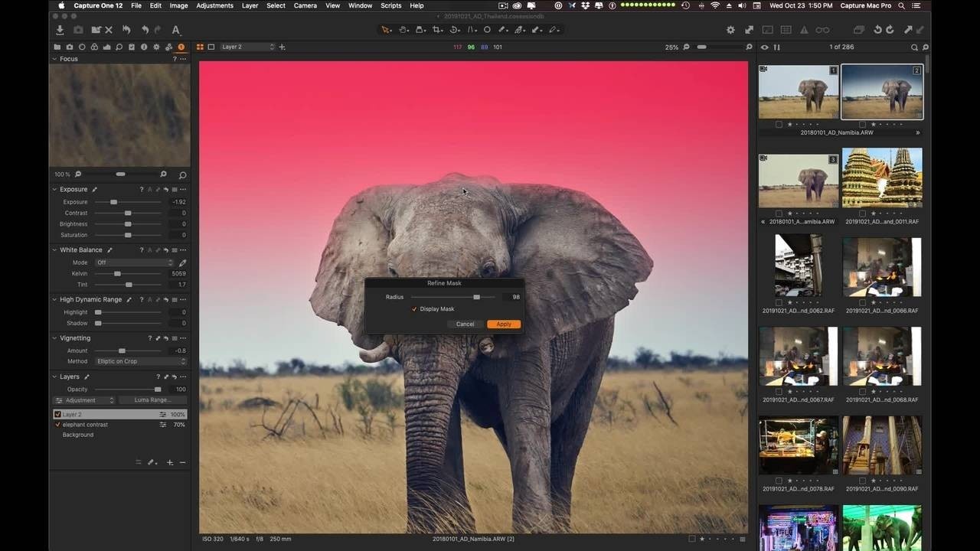Toggle the Display Mask checkbox
This screenshot has width=980, height=551.
pyautogui.click(x=414, y=309)
